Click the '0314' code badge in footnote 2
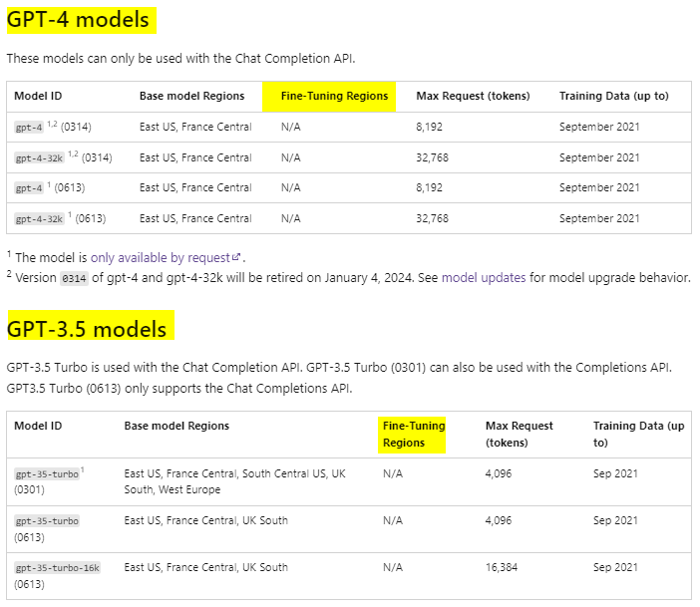The image size is (700, 607). [74, 279]
